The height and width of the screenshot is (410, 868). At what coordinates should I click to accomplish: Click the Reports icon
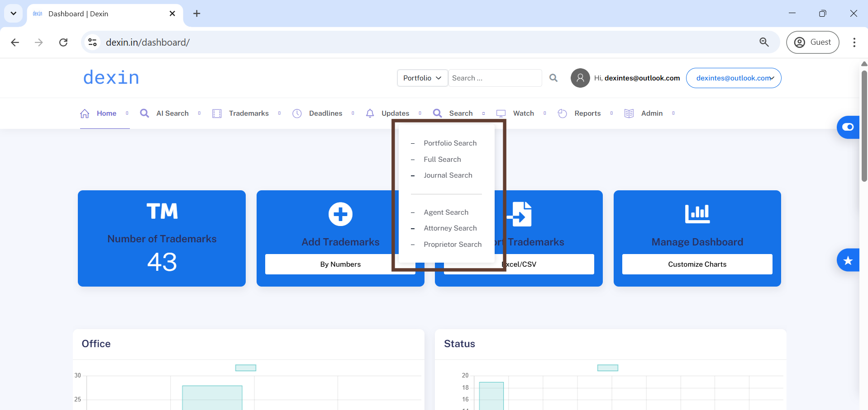562,113
